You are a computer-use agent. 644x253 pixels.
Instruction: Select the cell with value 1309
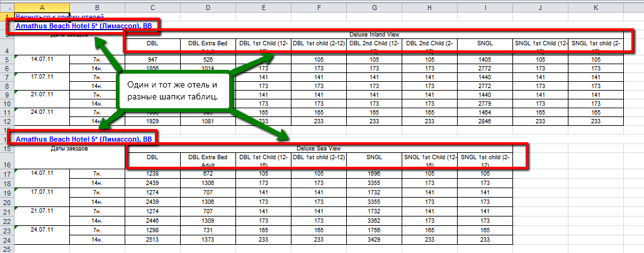pyautogui.click(x=208, y=221)
